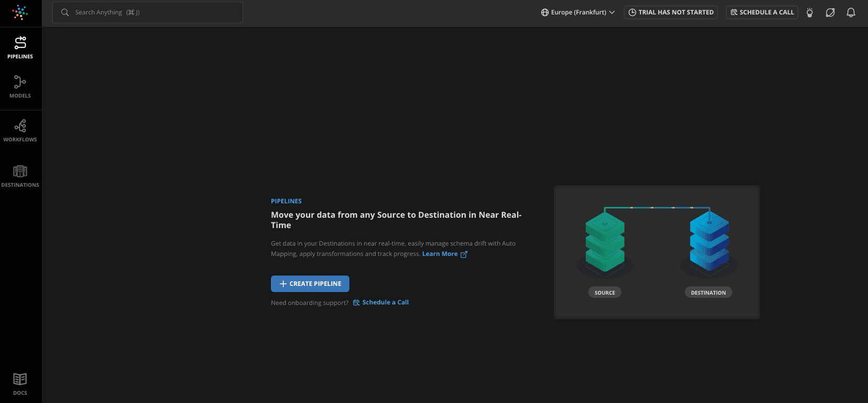Image resolution: width=868 pixels, height=403 pixels.
Task: Click the Source label in illustration
Action: tap(605, 293)
